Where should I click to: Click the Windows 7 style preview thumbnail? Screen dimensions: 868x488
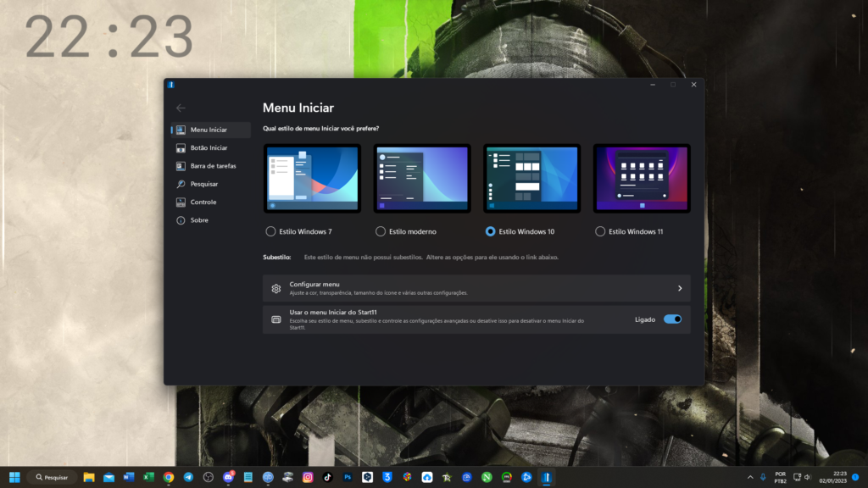[312, 179]
